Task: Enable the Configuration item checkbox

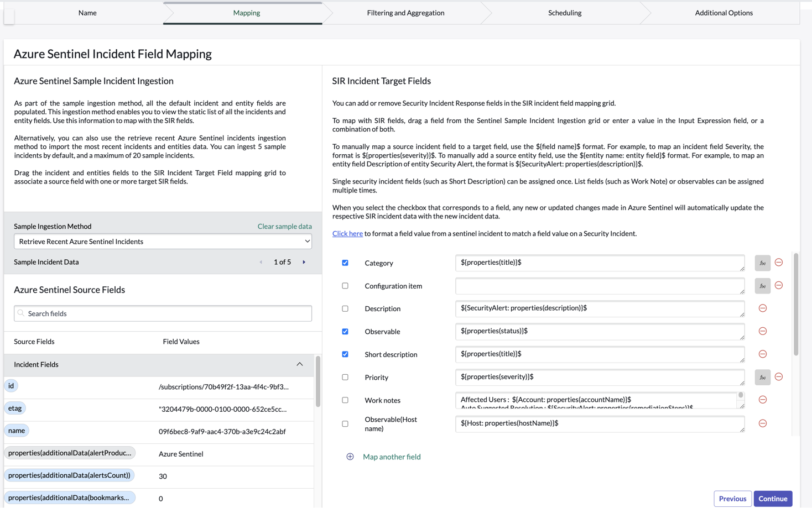Action: (345, 286)
